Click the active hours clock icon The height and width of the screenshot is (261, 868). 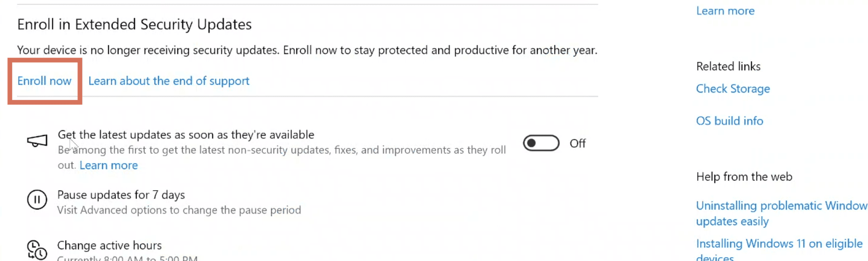point(37,250)
